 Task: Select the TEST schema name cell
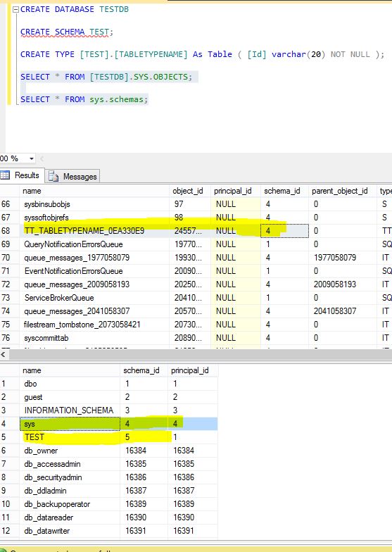click(70, 437)
